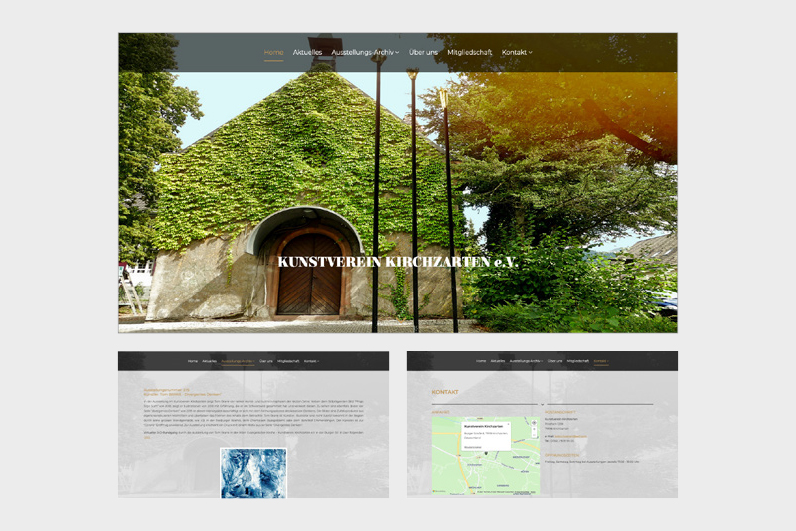Click Über uns in the contact page navigation
The height and width of the screenshot is (531, 796).
[x=555, y=361]
